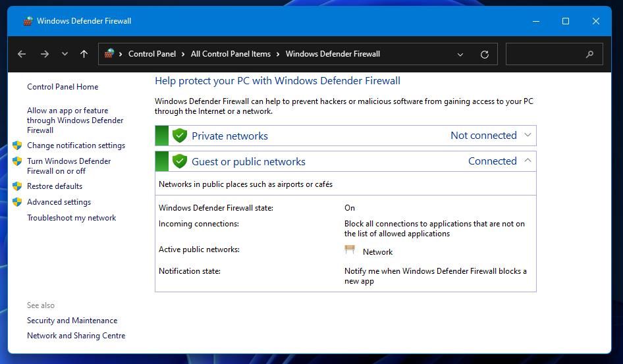
Task: Open Troubleshoot my network
Action: (x=72, y=218)
